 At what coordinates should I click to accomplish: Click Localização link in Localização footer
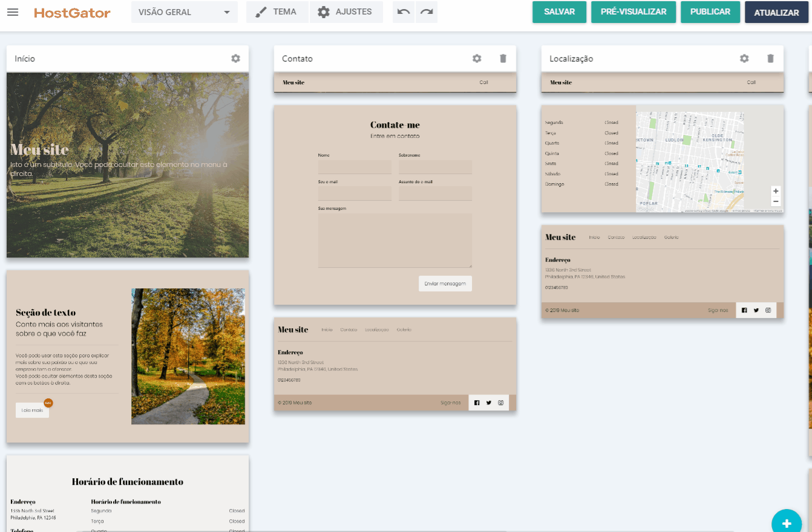pyautogui.click(x=644, y=238)
